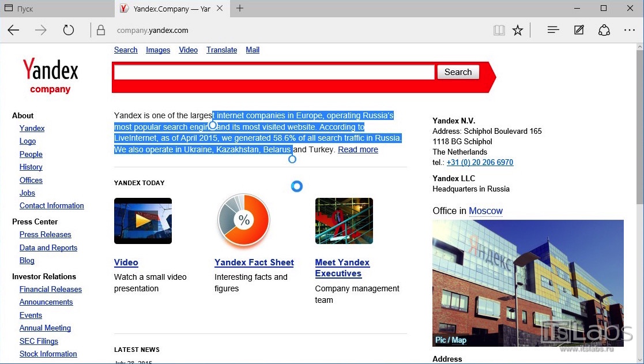Open the Search link in the top navigation
The width and height of the screenshot is (644, 364).
pos(126,50)
